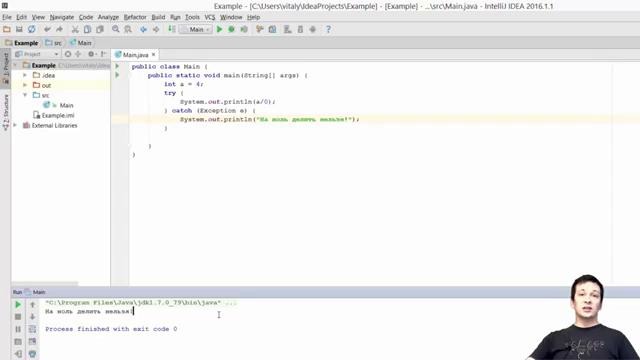Open Replace with the second magnifier icon
The image size is (640, 360).
(128, 29)
